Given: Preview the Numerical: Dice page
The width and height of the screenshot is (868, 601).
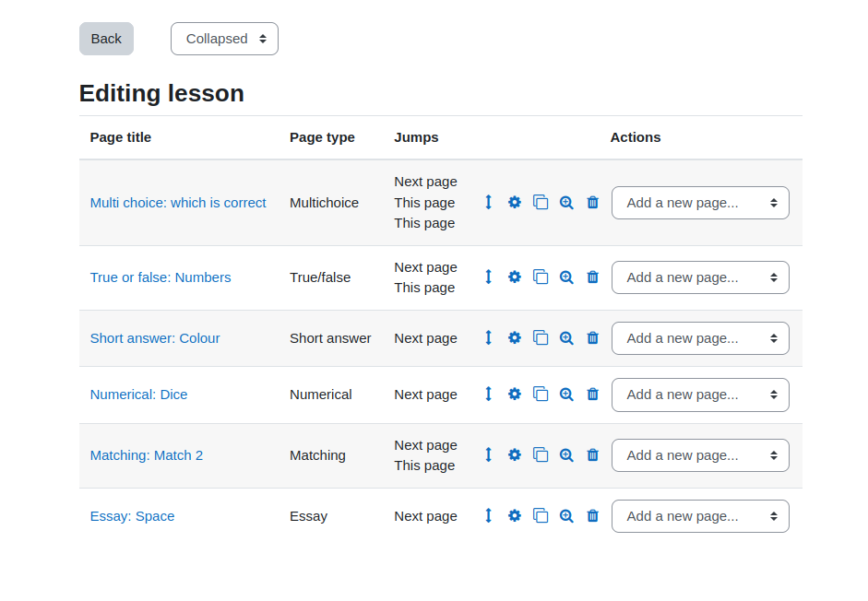Looking at the screenshot, I should click(566, 394).
